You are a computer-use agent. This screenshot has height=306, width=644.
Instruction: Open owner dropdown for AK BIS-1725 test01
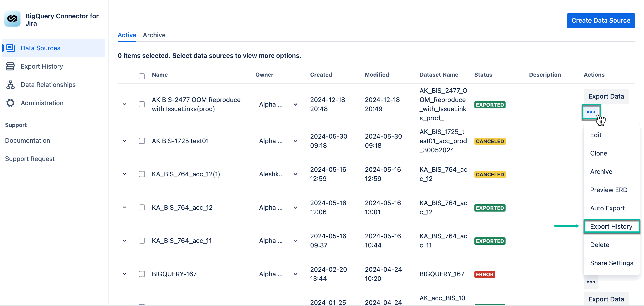point(295,141)
